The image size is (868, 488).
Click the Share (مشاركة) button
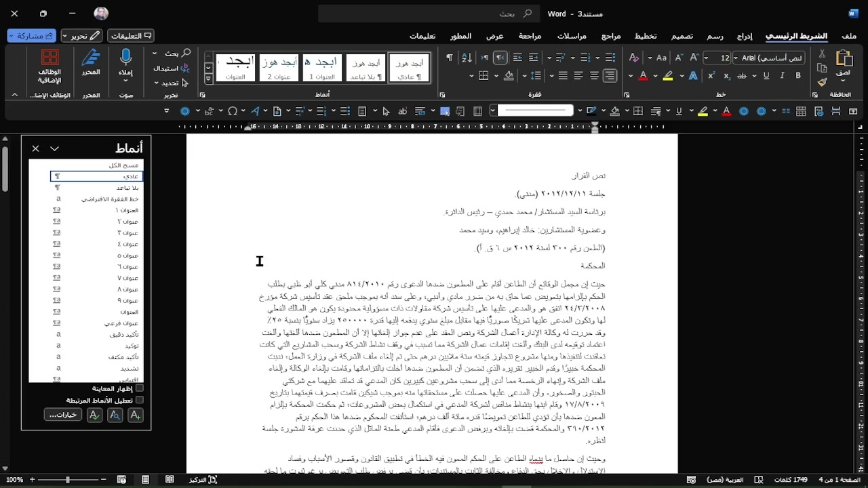click(x=31, y=35)
